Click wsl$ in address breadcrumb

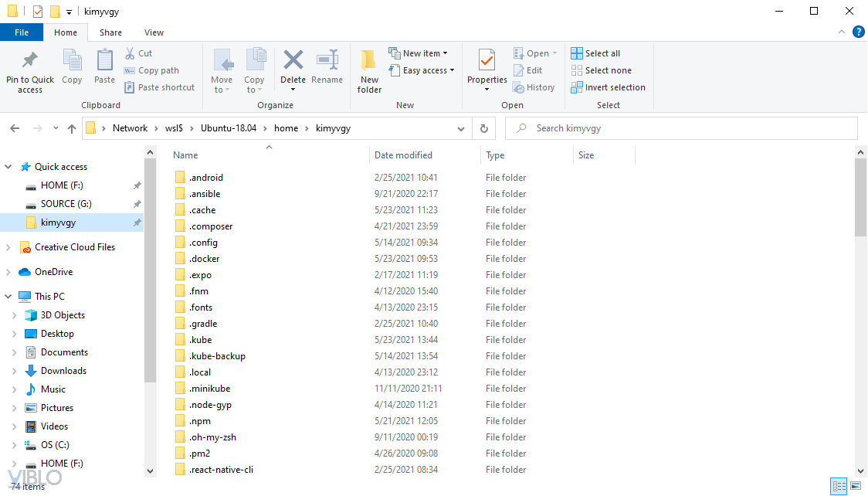point(174,128)
